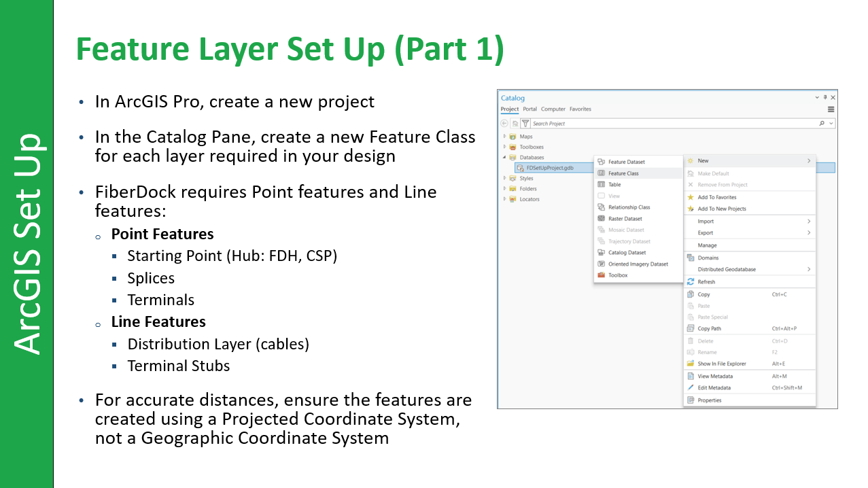The height and width of the screenshot is (488, 868).
Task: Click the Edit Metadata pencil icon
Action: [x=691, y=387]
